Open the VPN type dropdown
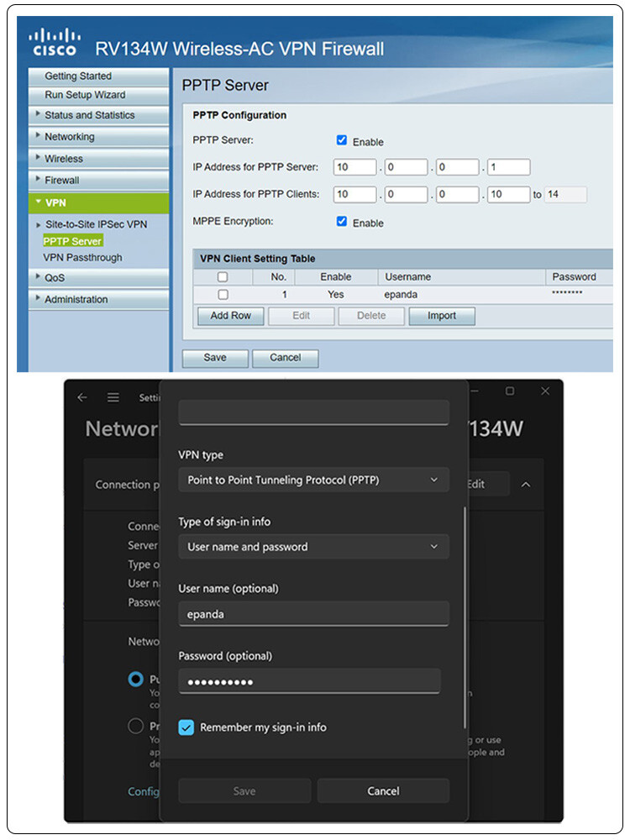The width and height of the screenshot is (630, 840). [313, 480]
